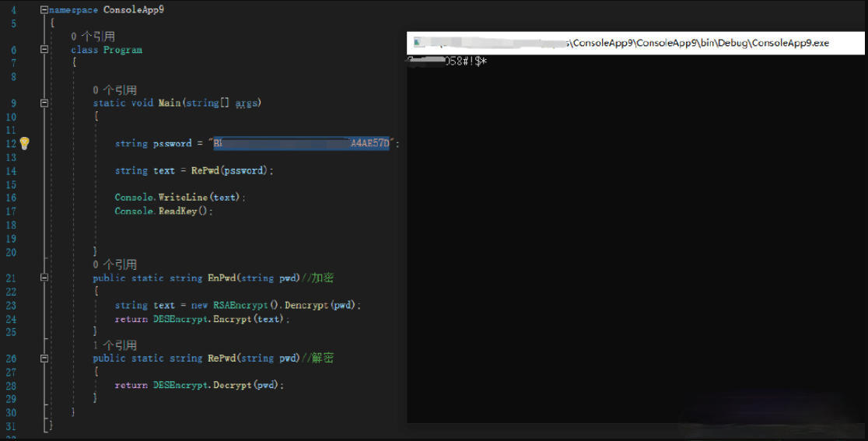Click the 'pssword' variable declaration on line 12

[x=172, y=143]
